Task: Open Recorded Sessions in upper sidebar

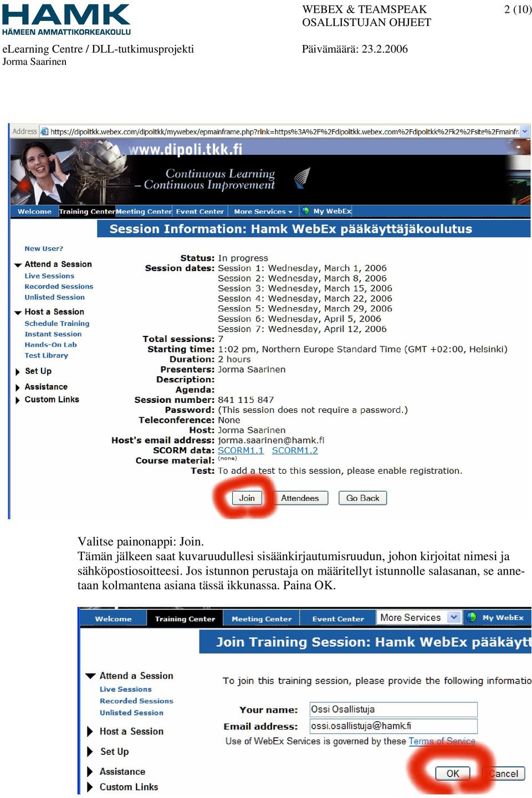Action: pyautogui.click(x=59, y=287)
